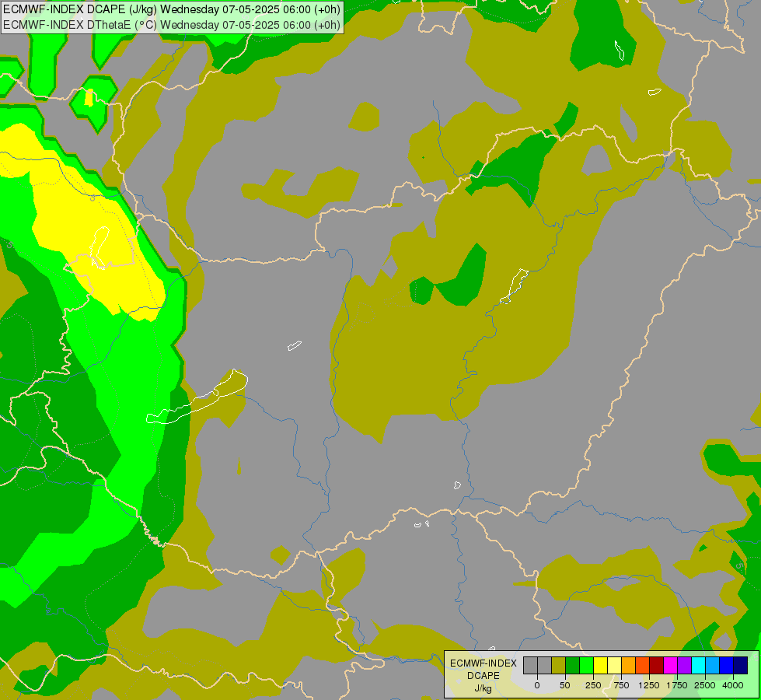Select the 1750 legend scale label

676,685
